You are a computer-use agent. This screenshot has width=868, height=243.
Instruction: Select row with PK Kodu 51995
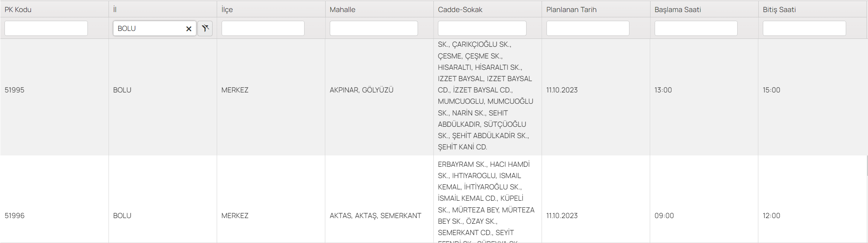[x=433, y=97]
